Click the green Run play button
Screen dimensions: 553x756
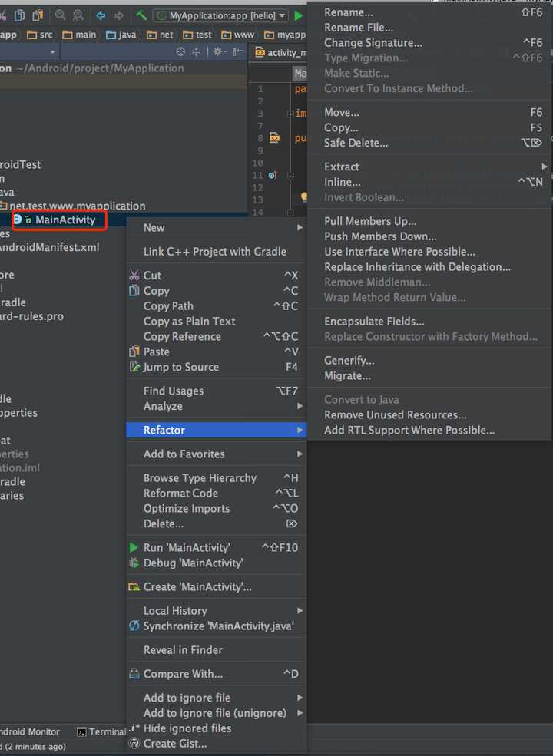299,15
